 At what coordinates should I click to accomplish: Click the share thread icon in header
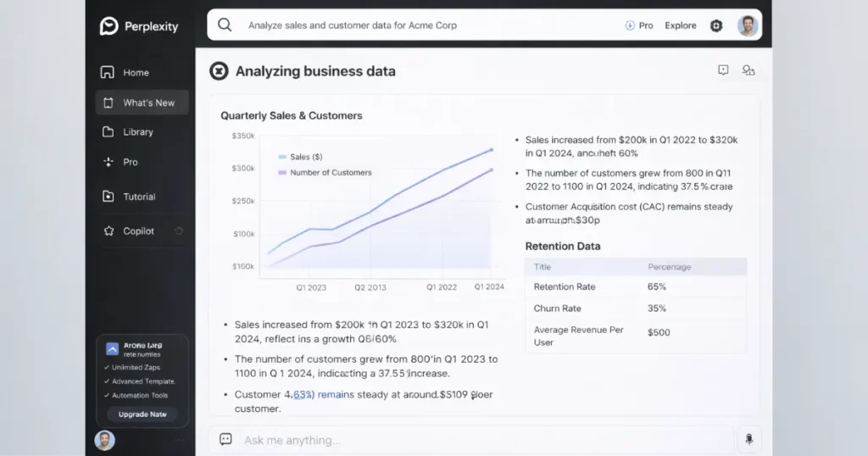click(748, 70)
